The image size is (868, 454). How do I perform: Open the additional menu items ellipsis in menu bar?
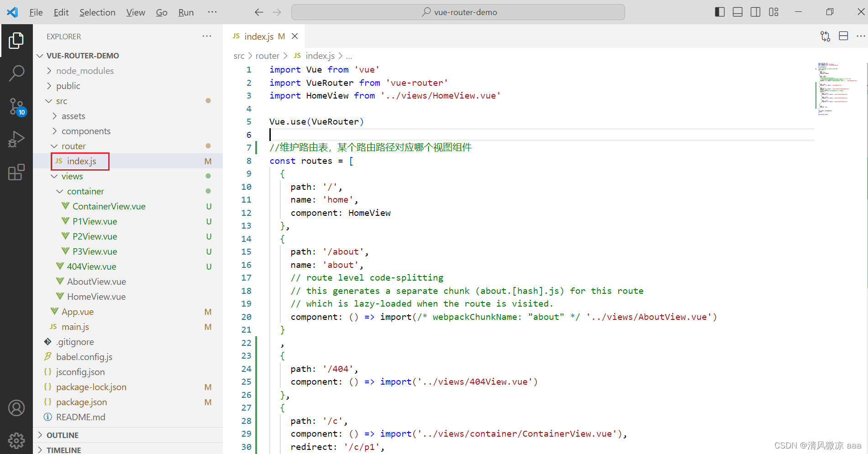coord(212,12)
